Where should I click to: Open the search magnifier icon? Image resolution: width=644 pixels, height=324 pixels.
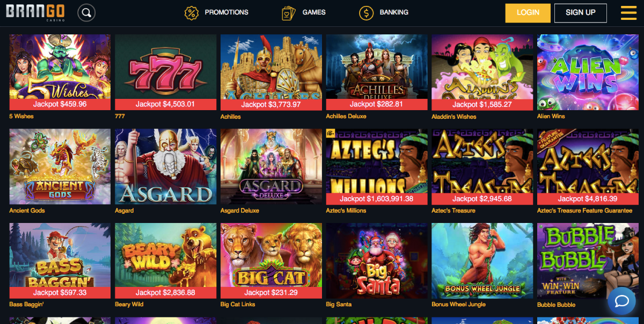(x=86, y=12)
